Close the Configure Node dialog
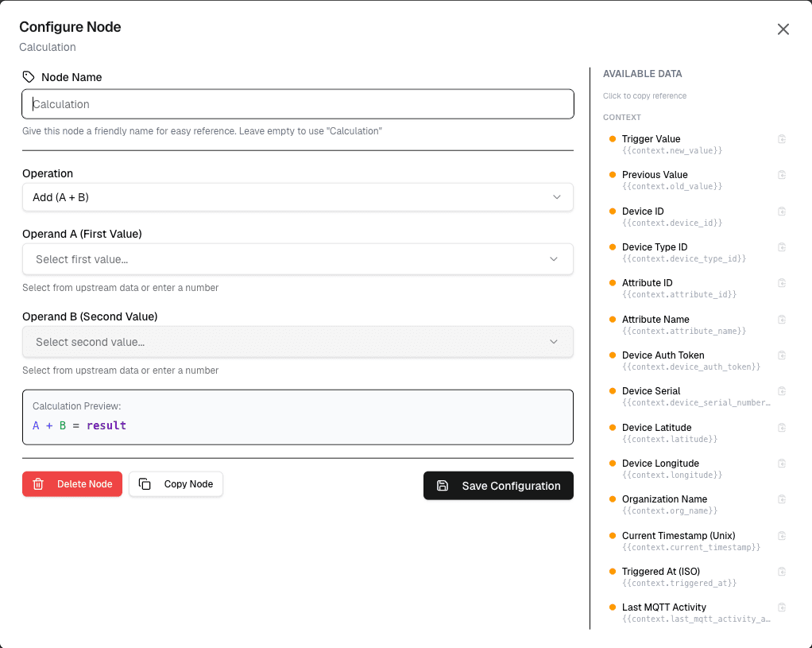This screenshot has height=648, width=812. coord(783,29)
